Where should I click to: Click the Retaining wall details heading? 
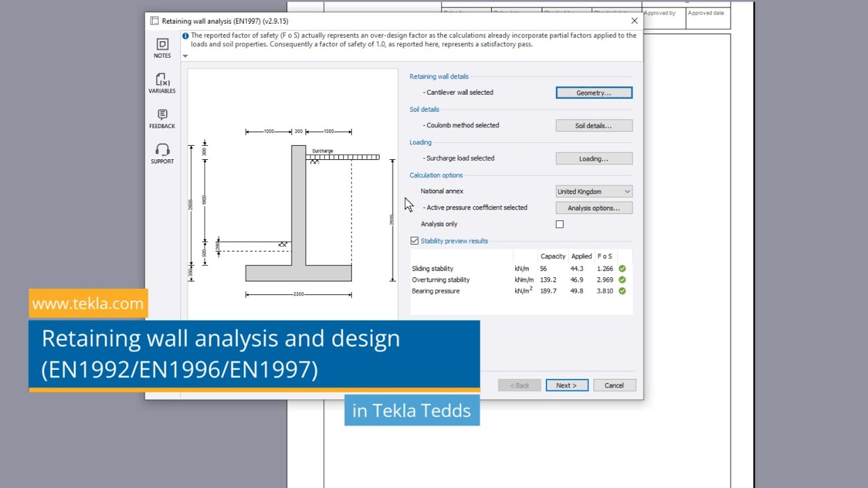tap(439, 77)
